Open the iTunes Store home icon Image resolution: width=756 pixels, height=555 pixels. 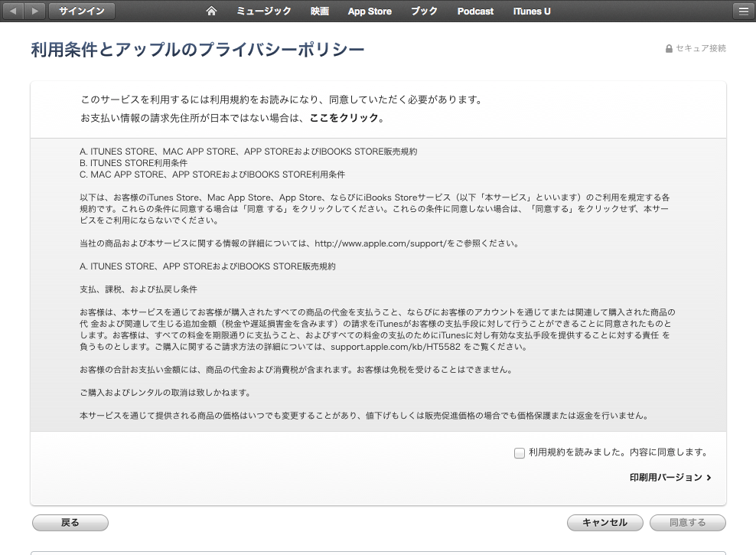(211, 11)
